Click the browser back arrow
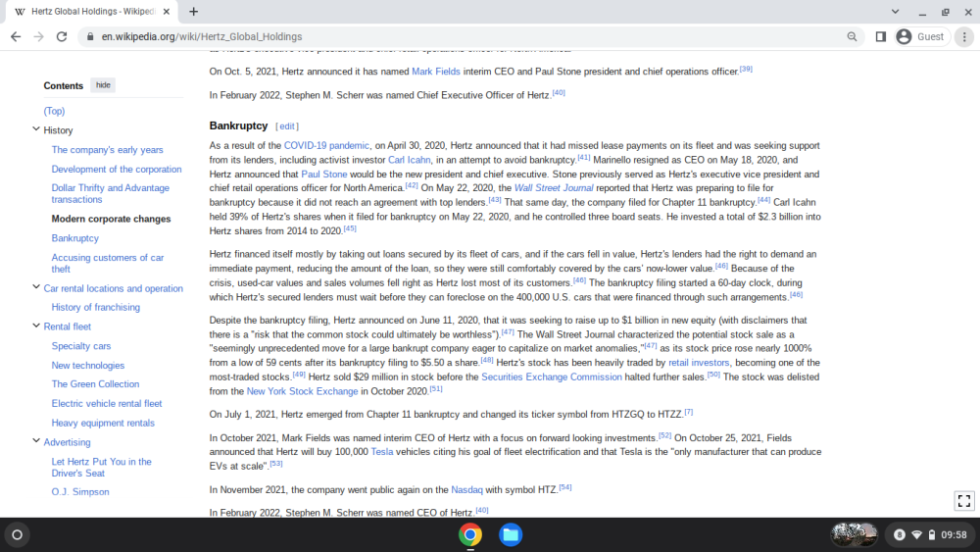 [x=16, y=37]
